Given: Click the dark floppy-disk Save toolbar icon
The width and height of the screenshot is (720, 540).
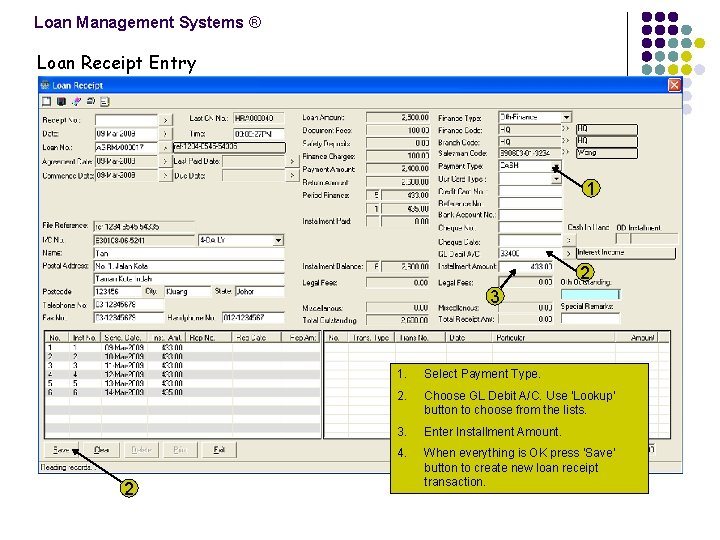Looking at the screenshot, I should [61, 101].
